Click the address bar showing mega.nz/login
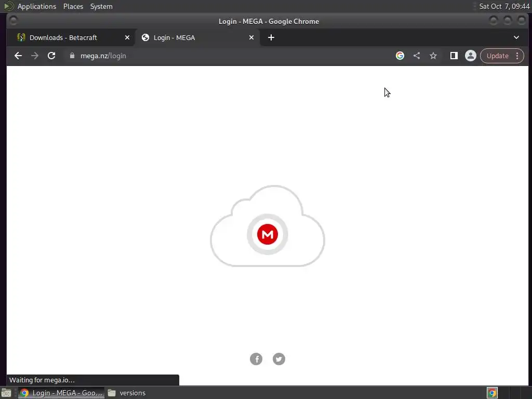532x399 pixels. pyautogui.click(x=228, y=56)
